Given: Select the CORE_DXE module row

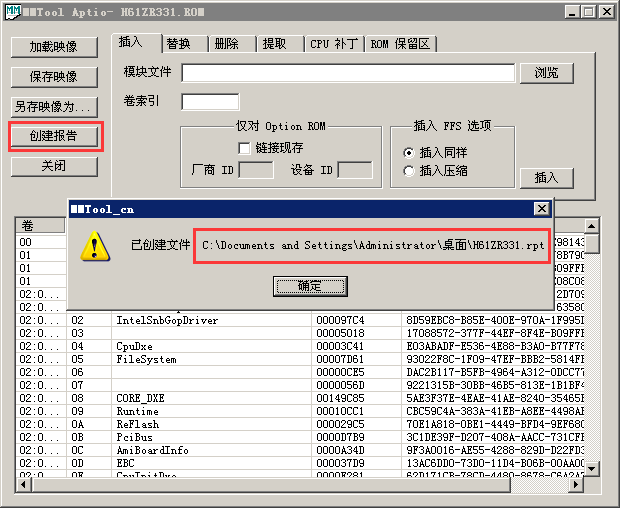Looking at the screenshot, I should [300, 398].
